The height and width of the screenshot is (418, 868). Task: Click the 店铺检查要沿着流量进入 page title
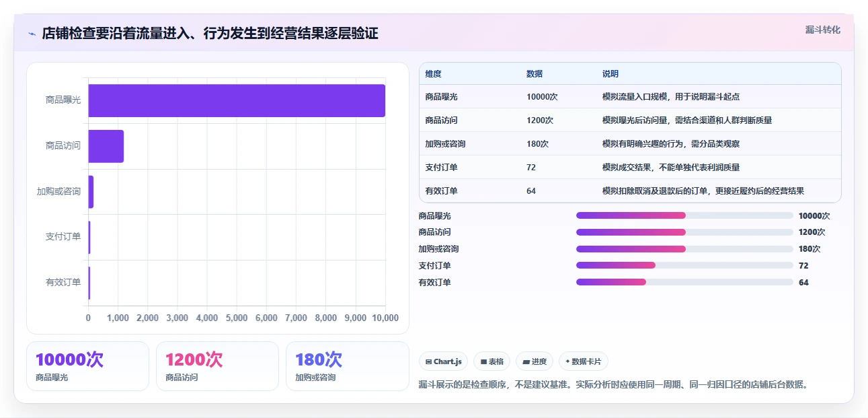coord(210,33)
